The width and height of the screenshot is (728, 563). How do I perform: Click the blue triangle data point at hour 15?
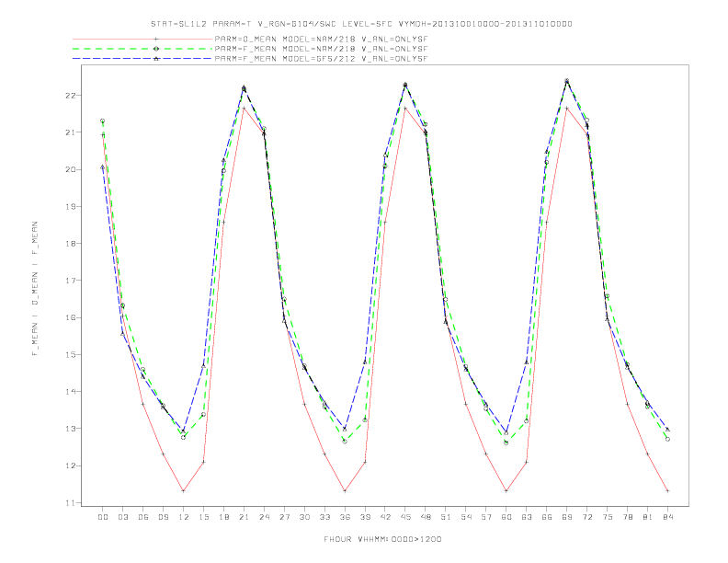coord(203,366)
